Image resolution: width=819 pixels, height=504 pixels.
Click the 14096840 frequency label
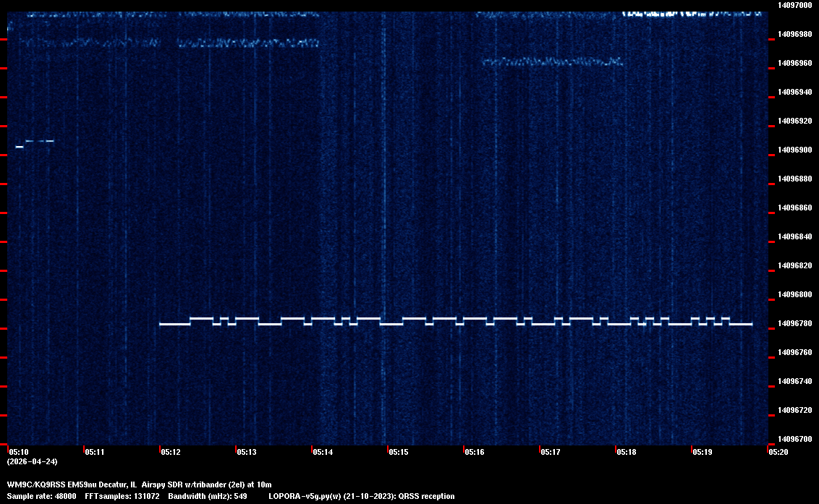(x=794, y=236)
